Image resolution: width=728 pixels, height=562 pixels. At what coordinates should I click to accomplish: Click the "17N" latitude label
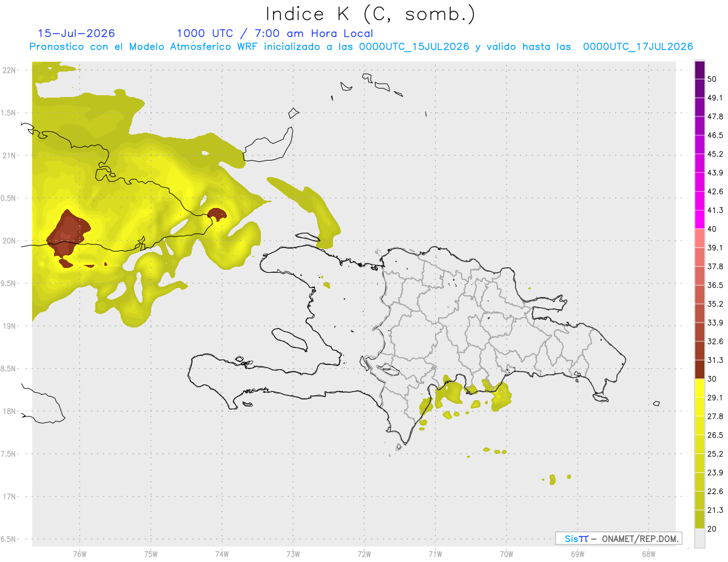(x=9, y=497)
